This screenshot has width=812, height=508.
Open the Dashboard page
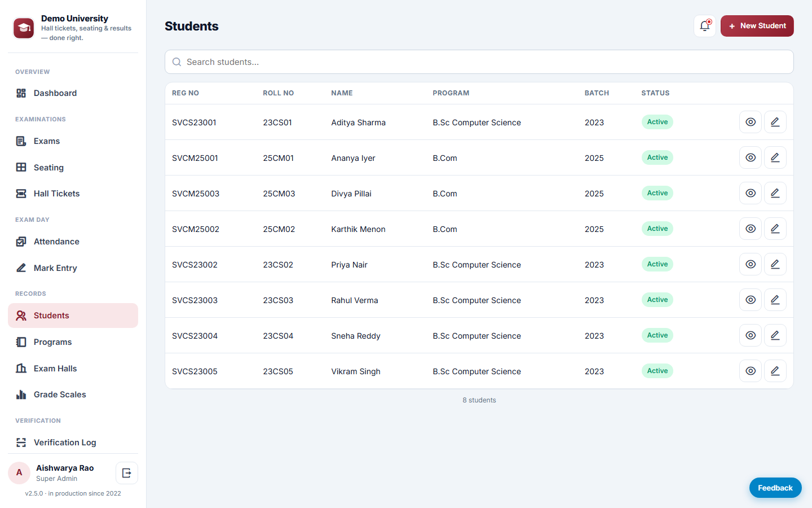(73, 93)
